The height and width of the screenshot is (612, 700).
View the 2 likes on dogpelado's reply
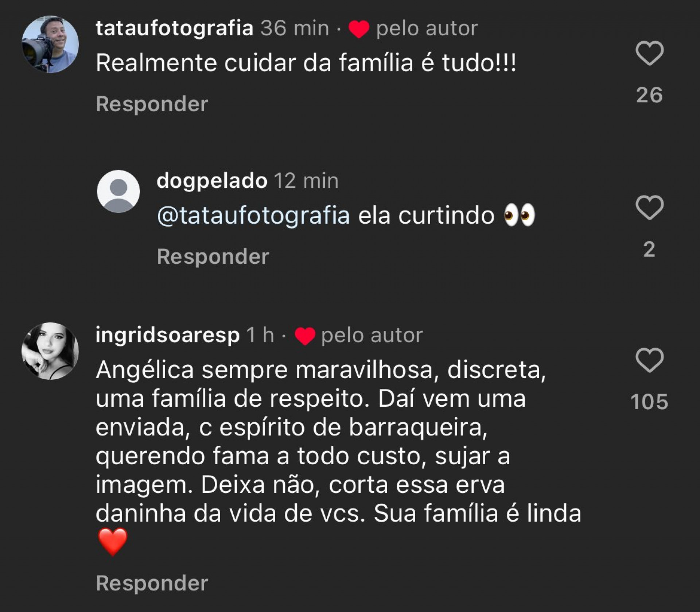pos(649,250)
